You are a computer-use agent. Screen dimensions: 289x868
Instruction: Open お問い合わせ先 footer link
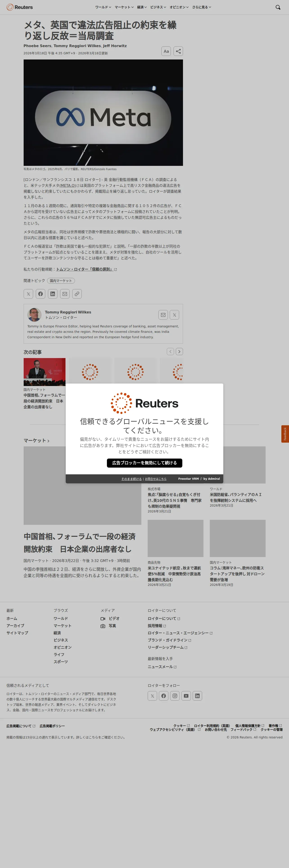tap(216, 729)
